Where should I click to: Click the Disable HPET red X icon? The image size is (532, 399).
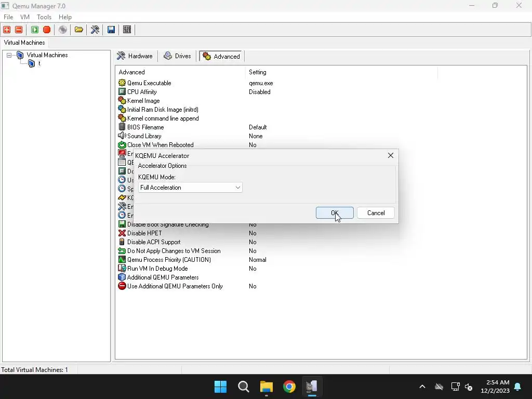coord(122,233)
